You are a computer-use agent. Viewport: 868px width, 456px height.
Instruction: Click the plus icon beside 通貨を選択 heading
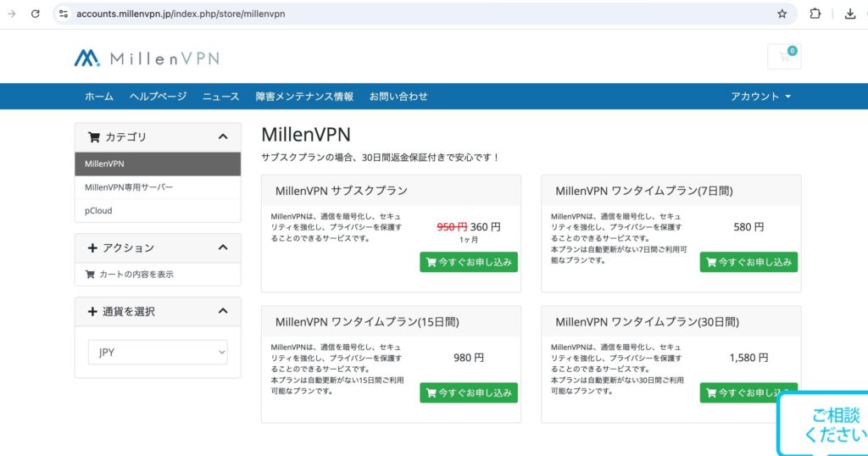pyautogui.click(x=92, y=312)
